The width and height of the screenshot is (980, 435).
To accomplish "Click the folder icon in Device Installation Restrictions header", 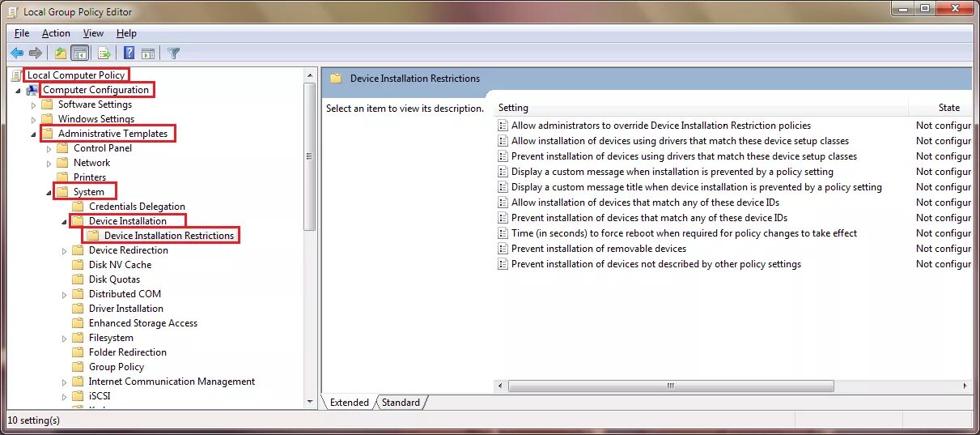I will (336, 79).
